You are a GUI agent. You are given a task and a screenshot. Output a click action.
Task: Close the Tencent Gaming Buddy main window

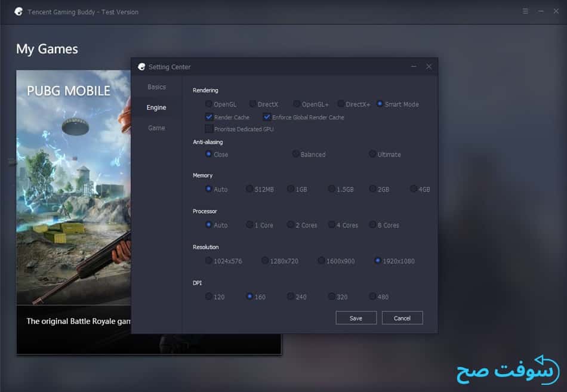coord(556,11)
